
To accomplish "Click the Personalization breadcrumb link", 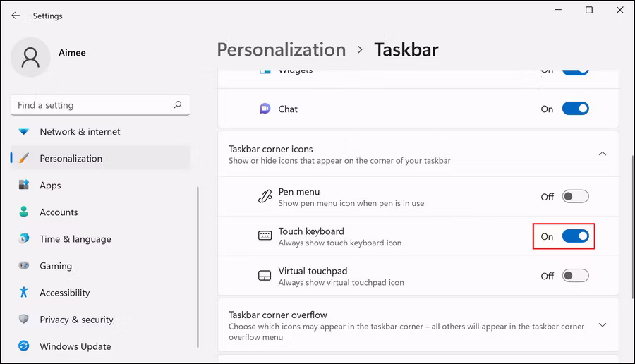I will click(x=282, y=50).
